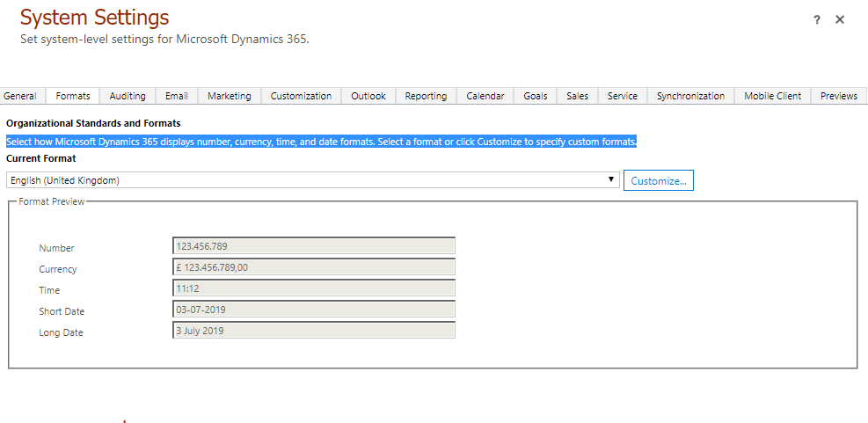The image size is (868, 423).
Task: Close the System Settings dialog
Action: click(x=840, y=20)
